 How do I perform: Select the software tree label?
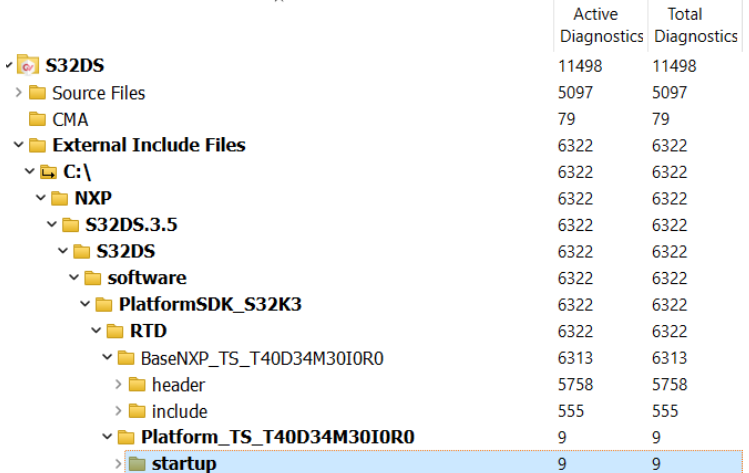147,278
